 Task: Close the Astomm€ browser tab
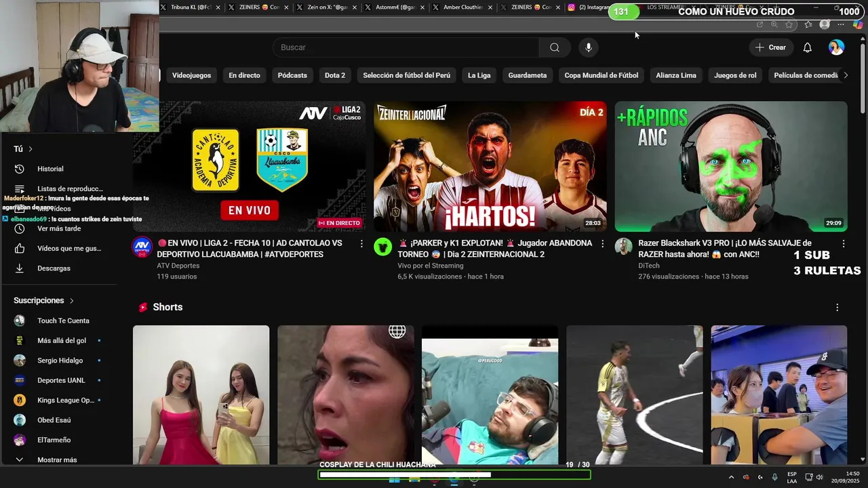click(422, 7)
